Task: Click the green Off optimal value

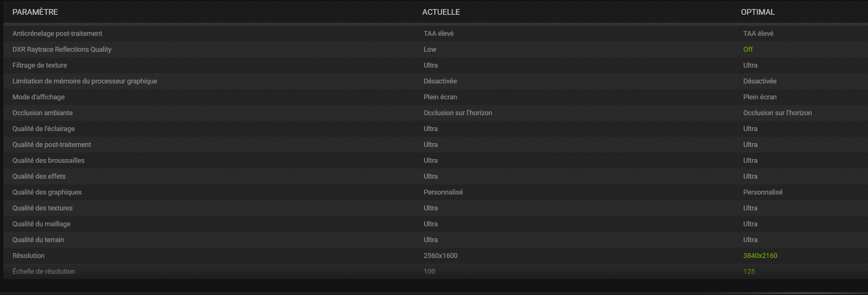Action: (748, 49)
